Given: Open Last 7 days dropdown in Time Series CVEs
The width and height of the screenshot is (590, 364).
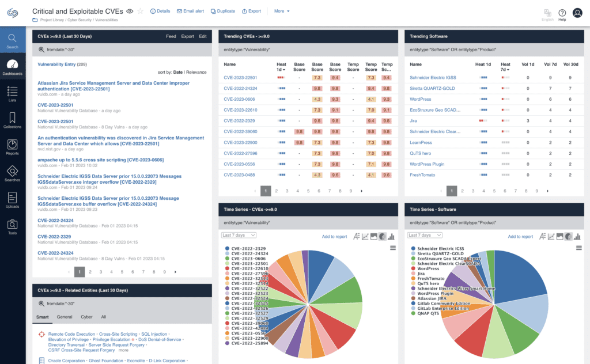Looking at the screenshot, I should (239, 235).
